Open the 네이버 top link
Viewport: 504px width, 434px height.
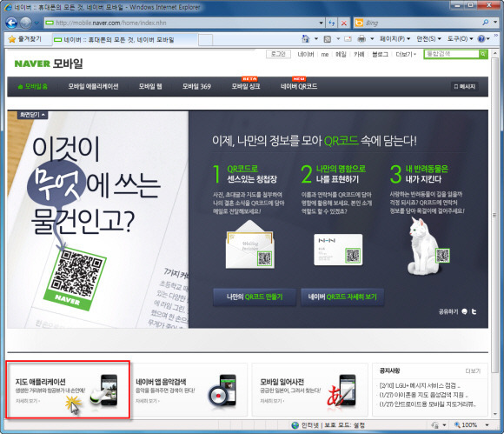point(305,55)
